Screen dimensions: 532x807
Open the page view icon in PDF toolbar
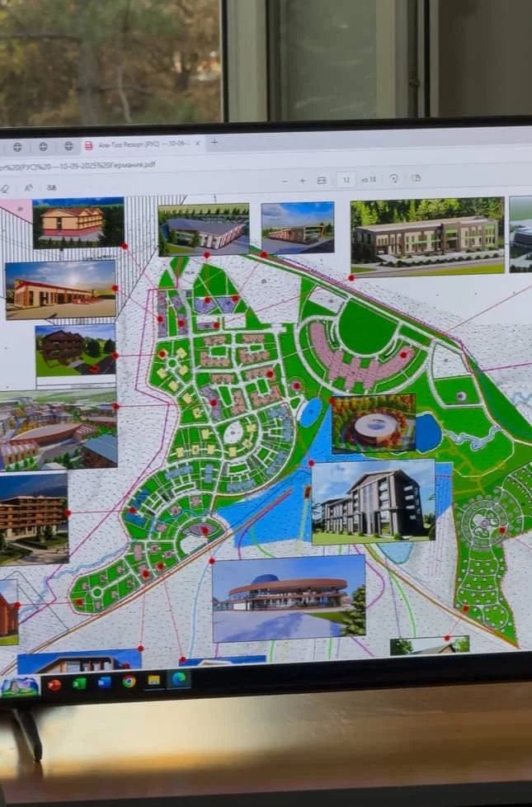417,178
